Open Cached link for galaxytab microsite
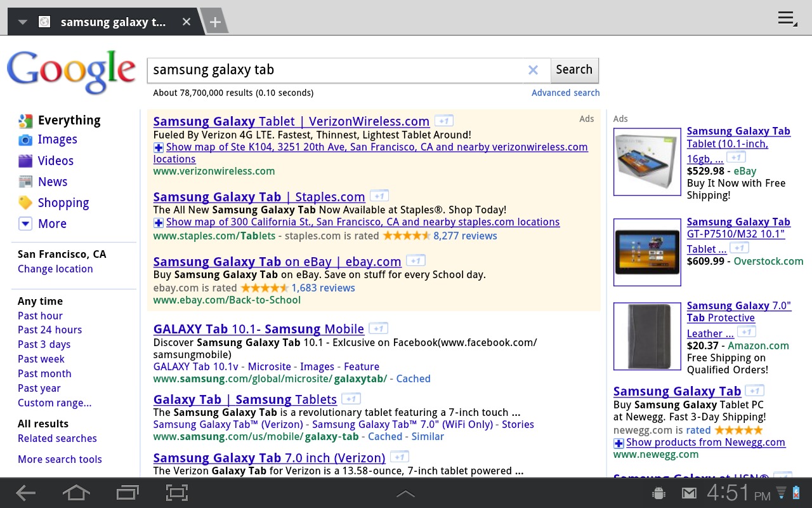This screenshot has height=508, width=812. tap(413, 378)
